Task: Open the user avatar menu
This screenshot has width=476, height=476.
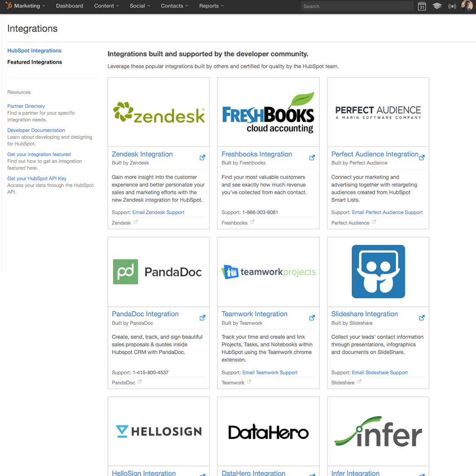Action: point(467,6)
